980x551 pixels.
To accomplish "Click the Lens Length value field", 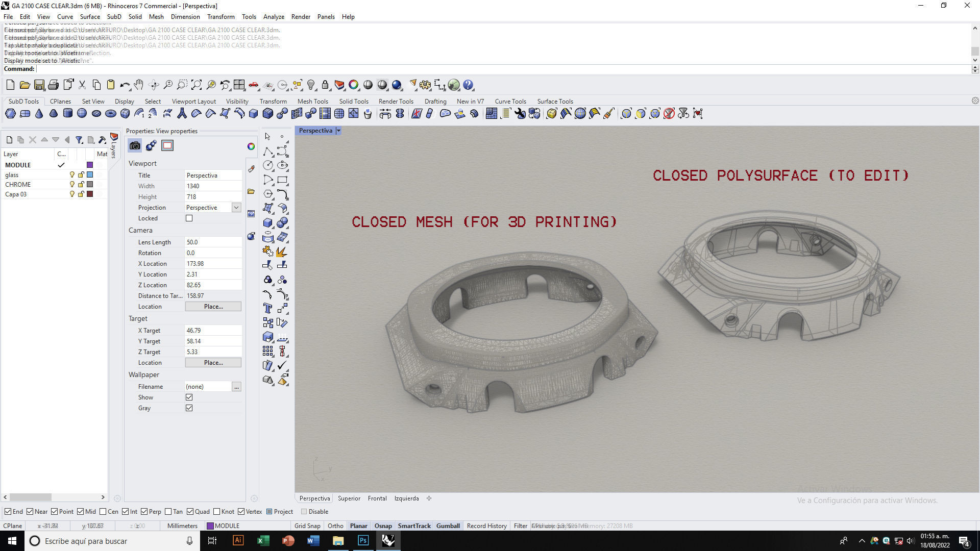I will 213,242.
